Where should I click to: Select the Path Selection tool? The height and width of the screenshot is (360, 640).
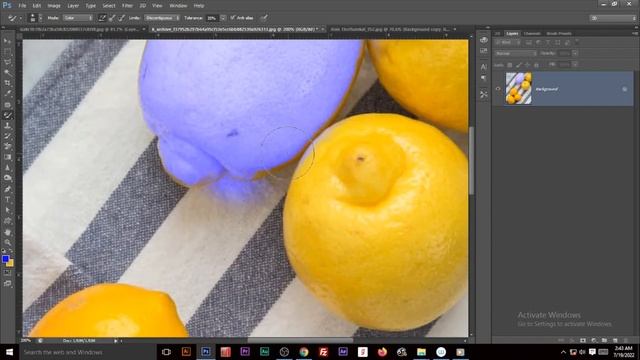[x=7, y=210]
